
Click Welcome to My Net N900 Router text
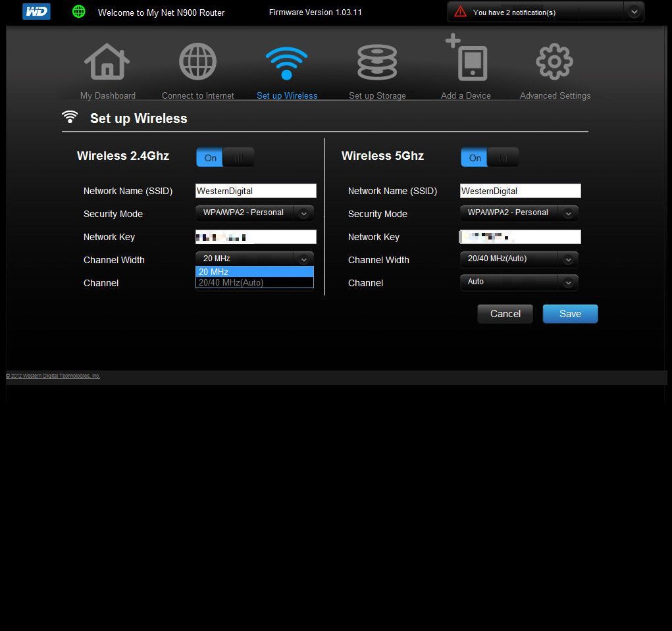click(161, 13)
